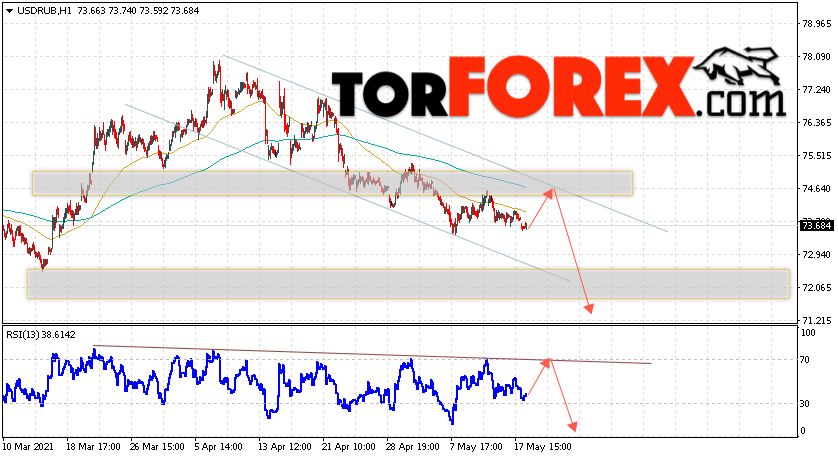The width and height of the screenshot is (838, 458).
Task: Click the 18 Mar 17:00 date label
Action: coord(95,447)
